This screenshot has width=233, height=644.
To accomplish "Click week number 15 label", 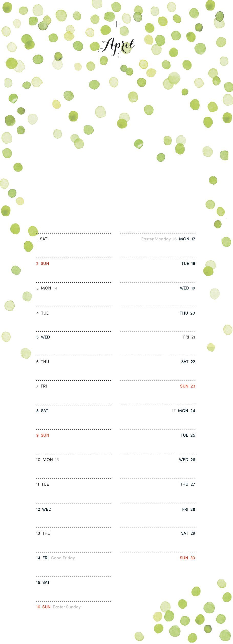I will point(57,460).
